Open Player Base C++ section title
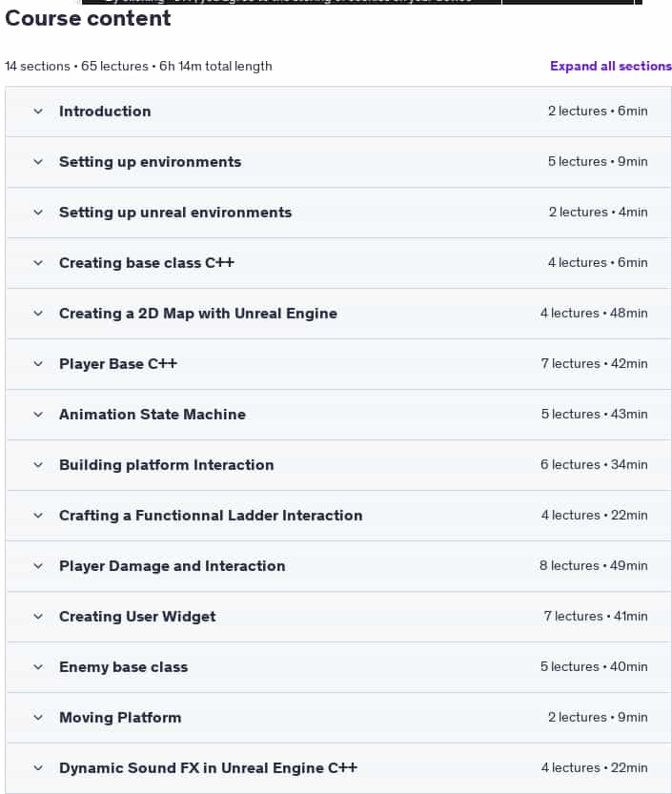 pyautogui.click(x=118, y=363)
